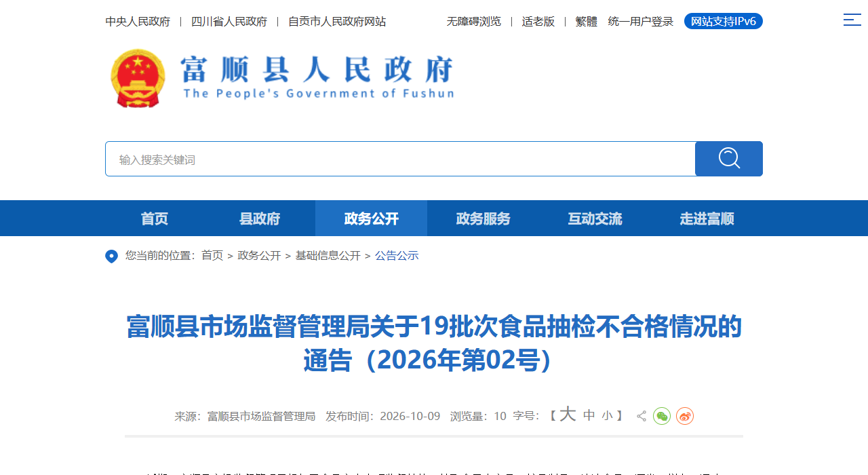Open the hamburger menu icon
Screen dimensions: 868x475
coord(852,20)
